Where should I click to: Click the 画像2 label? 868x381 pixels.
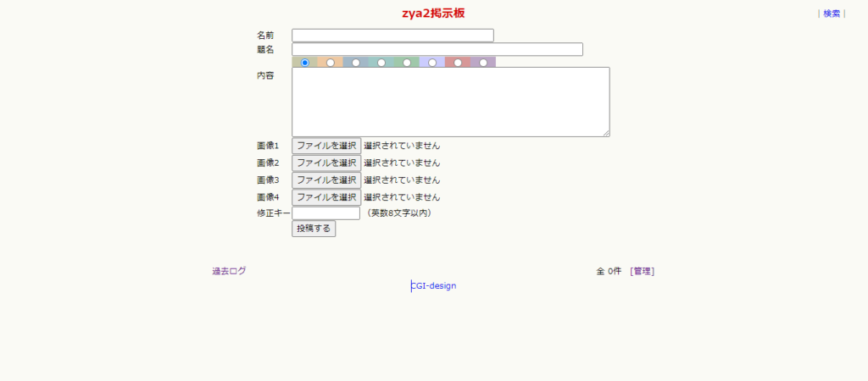click(268, 163)
